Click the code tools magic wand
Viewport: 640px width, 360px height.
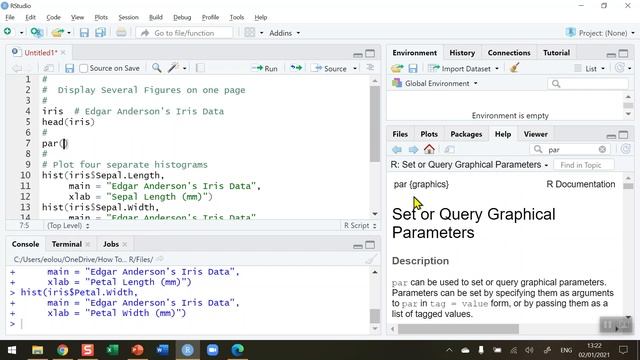tap(173, 68)
